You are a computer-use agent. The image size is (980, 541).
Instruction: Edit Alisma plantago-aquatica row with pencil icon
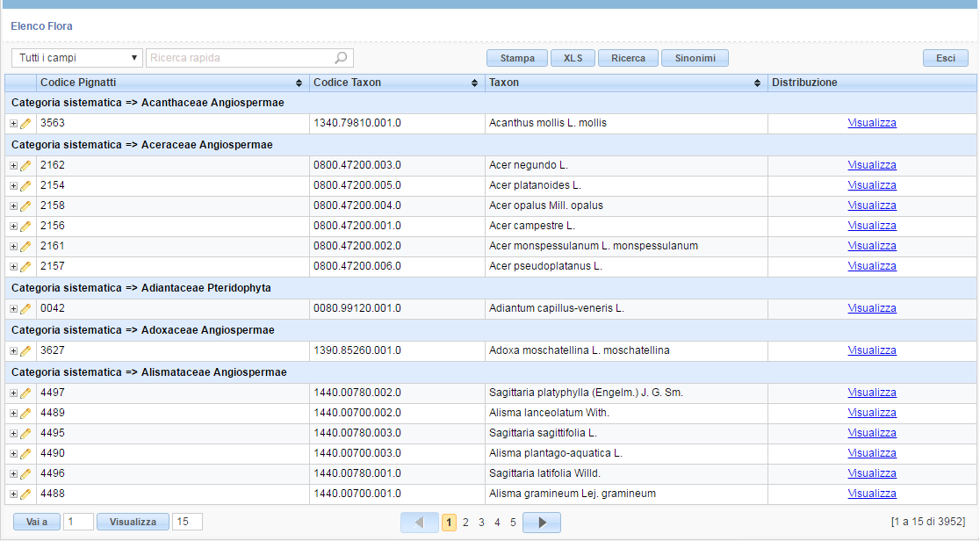coord(25,453)
